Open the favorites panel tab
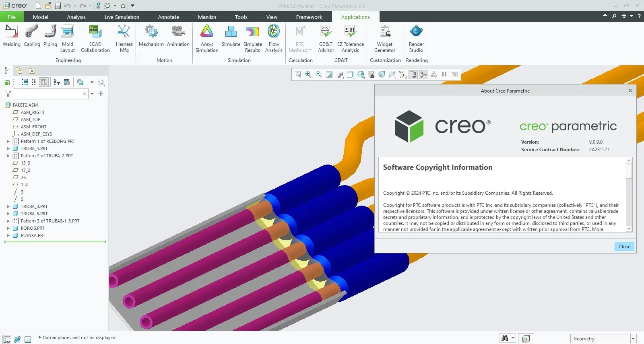This screenshot has height=344, width=644. coord(32,70)
